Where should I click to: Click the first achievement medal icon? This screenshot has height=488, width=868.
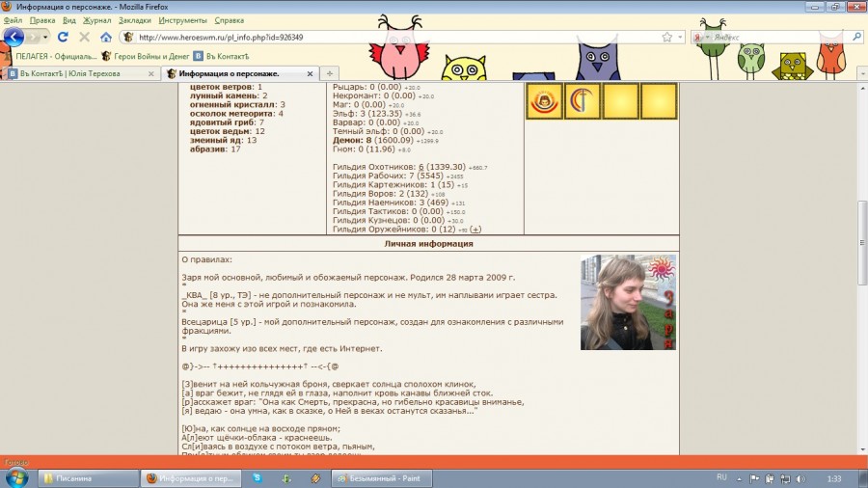pyautogui.click(x=544, y=100)
